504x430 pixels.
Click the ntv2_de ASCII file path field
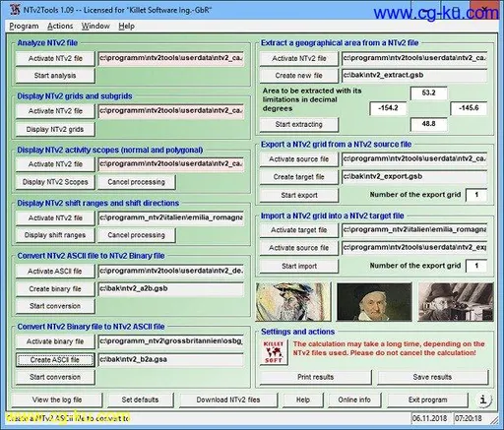point(171,272)
